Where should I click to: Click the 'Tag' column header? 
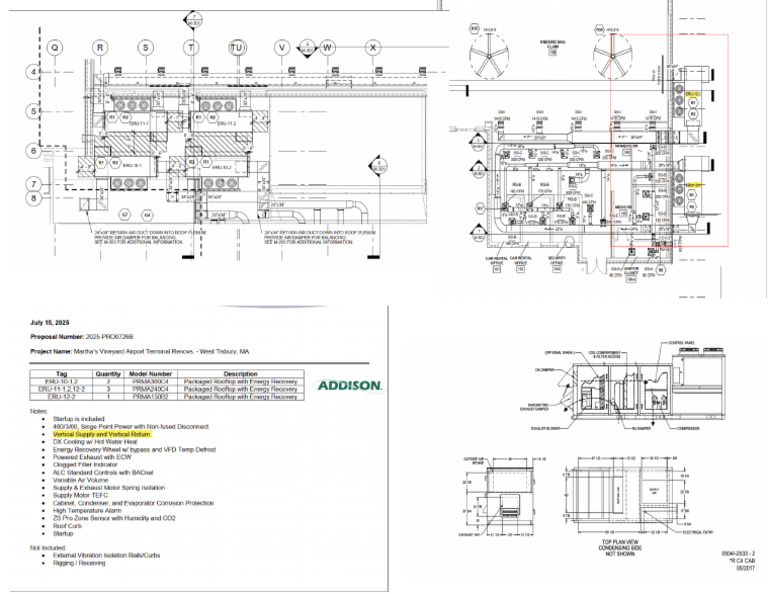pyautogui.click(x=61, y=374)
